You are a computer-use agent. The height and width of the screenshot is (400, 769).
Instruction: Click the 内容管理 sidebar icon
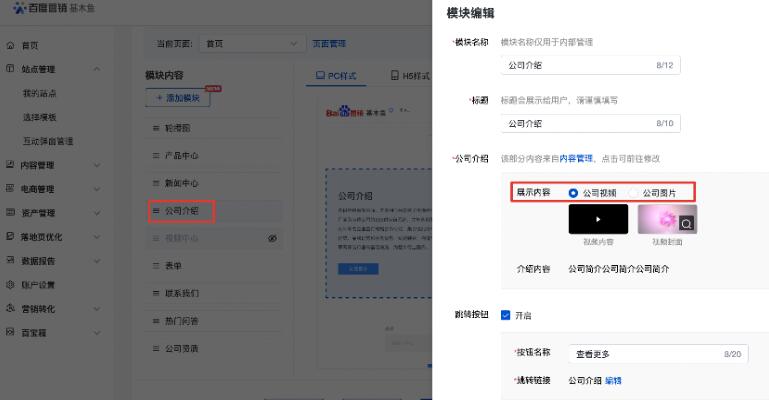coord(10,165)
